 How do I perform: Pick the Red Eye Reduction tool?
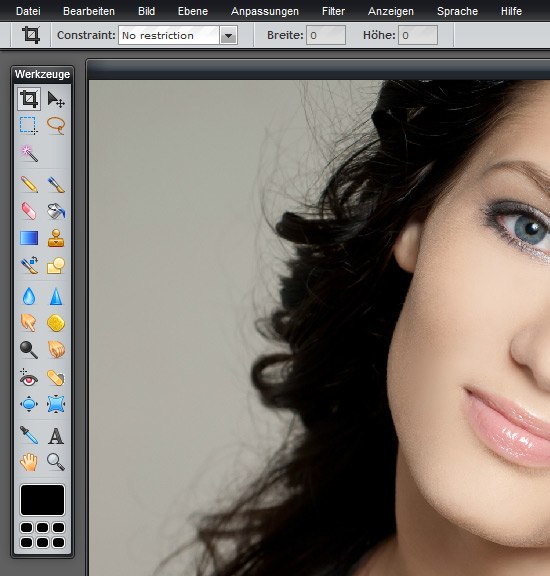click(29, 378)
